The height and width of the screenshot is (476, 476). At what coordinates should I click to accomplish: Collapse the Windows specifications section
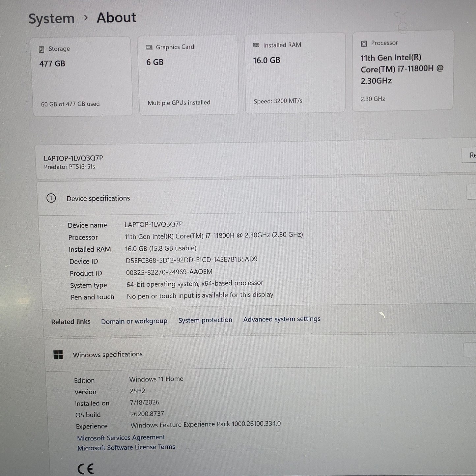click(x=470, y=350)
